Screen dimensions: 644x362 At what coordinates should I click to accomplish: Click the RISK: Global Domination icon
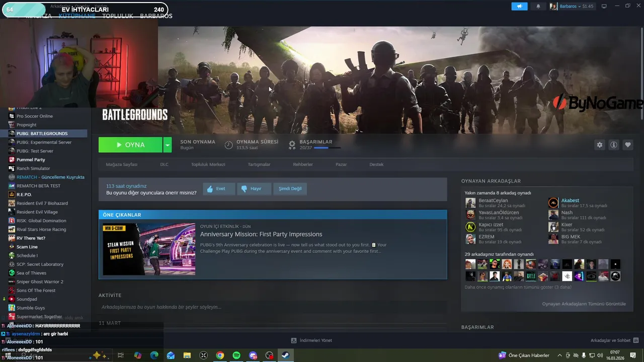click(x=12, y=221)
